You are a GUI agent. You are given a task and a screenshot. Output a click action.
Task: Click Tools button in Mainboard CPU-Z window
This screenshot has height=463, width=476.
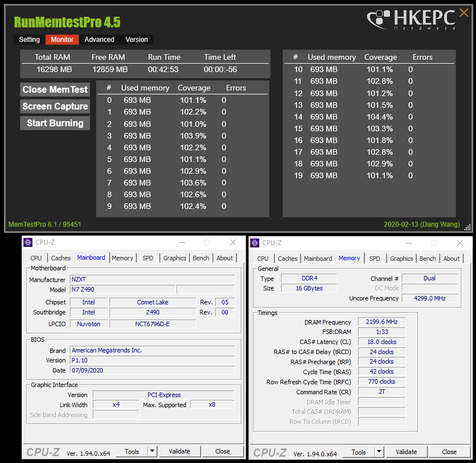click(x=132, y=451)
